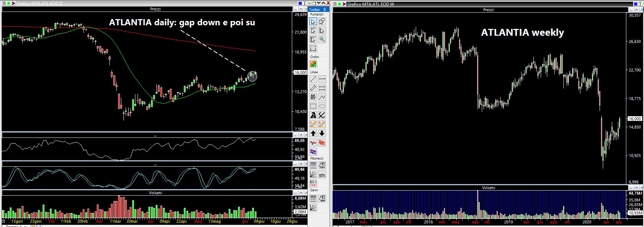Select the diagonal trend line tool
This screenshot has width=644, height=227.
point(313,79)
